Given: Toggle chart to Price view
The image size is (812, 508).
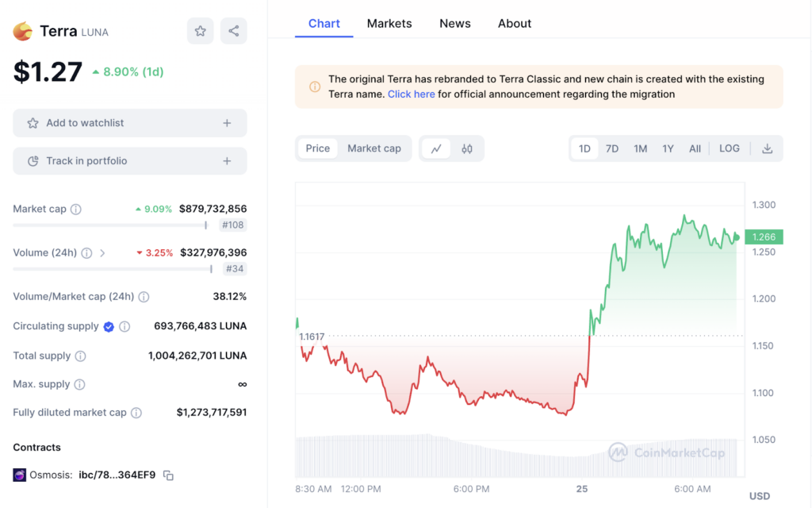Looking at the screenshot, I should (x=318, y=148).
